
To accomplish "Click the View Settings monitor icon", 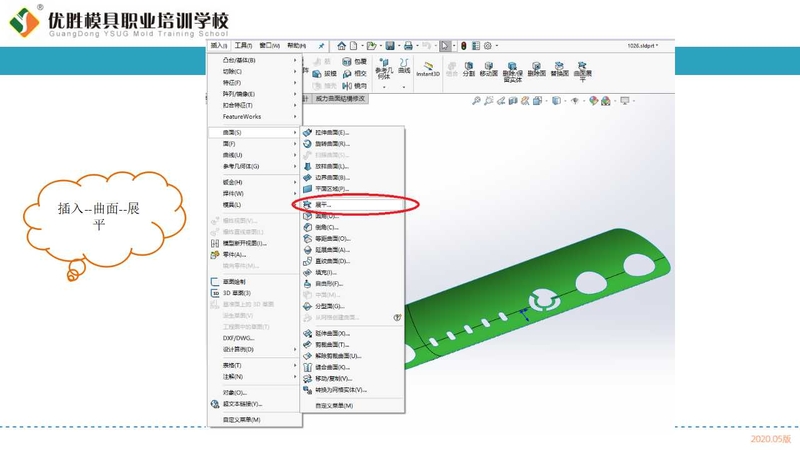I will click(x=624, y=101).
